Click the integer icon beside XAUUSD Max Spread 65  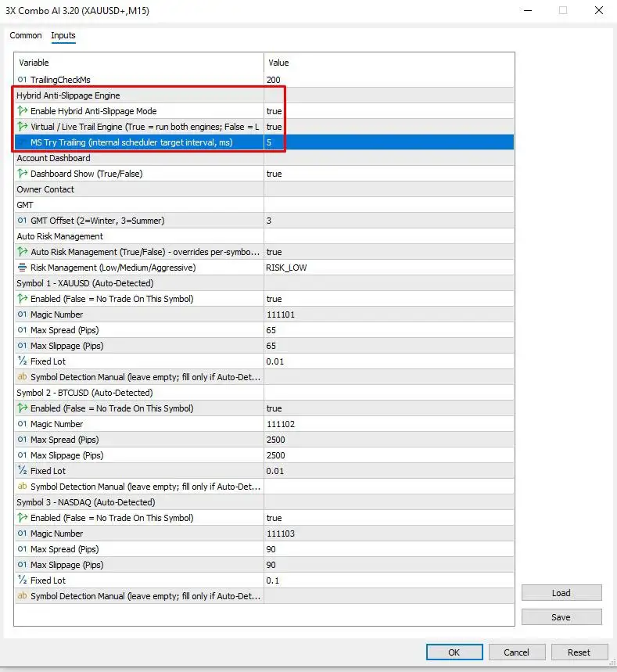pyautogui.click(x=22, y=329)
